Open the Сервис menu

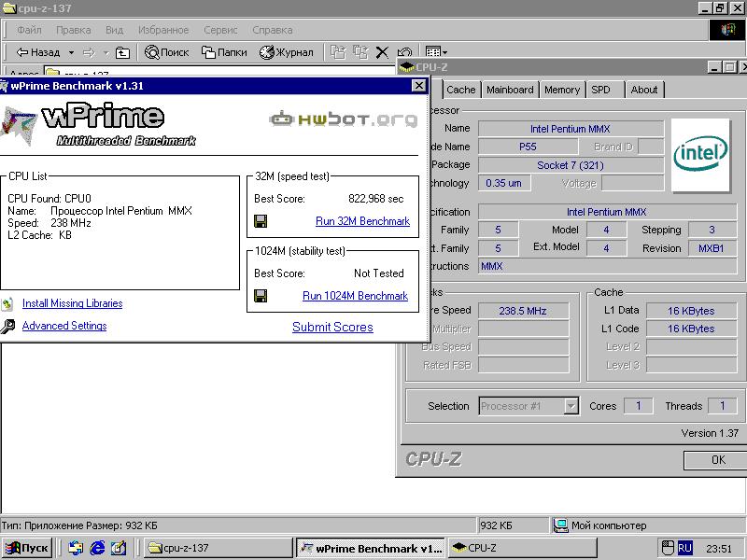point(220,30)
